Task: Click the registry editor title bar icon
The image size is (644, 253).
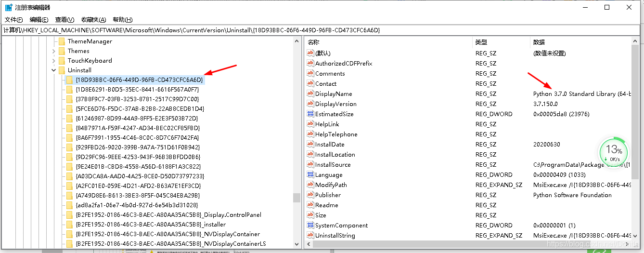Action: tap(9, 7)
